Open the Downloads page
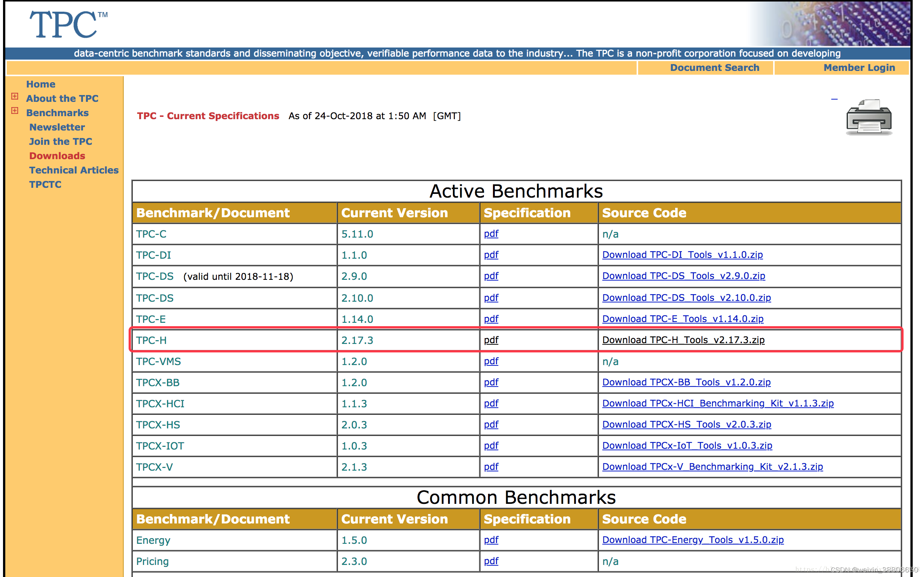The image size is (924, 577). [x=57, y=156]
